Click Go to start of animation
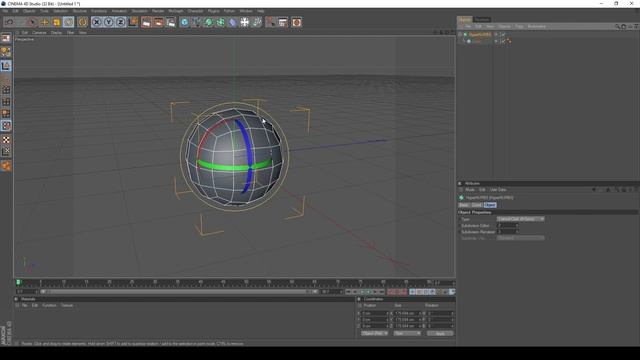This screenshot has height=360, width=640. [x=348, y=292]
